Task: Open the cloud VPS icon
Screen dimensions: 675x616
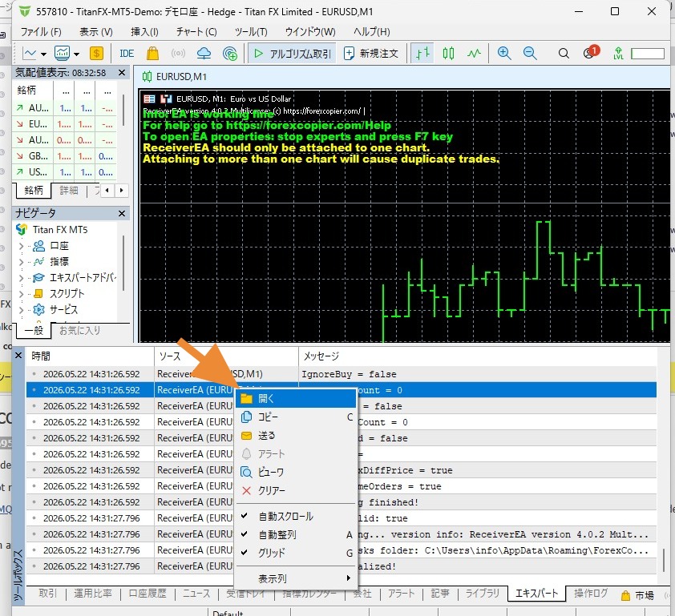Action: (x=204, y=54)
